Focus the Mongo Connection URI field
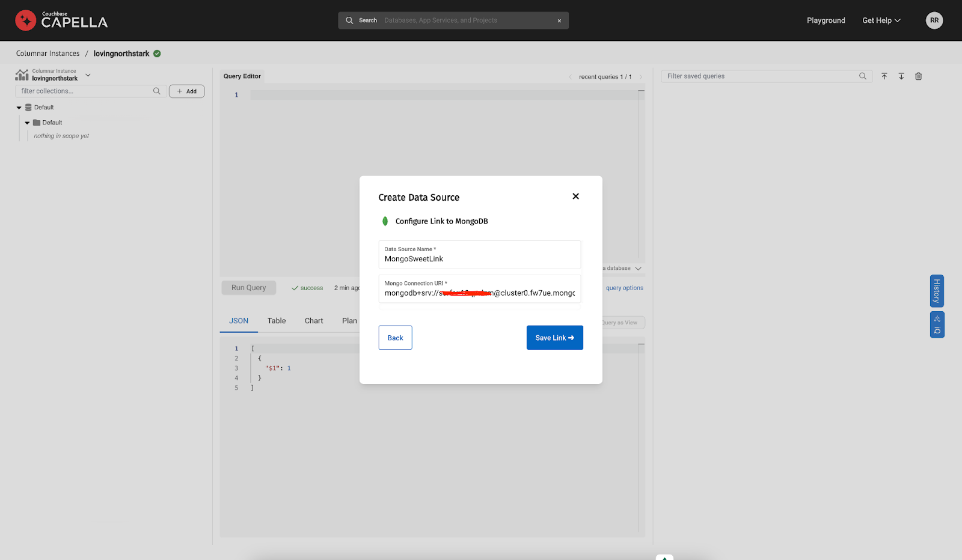This screenshot has width=962, height=560. tap(480, 289)
